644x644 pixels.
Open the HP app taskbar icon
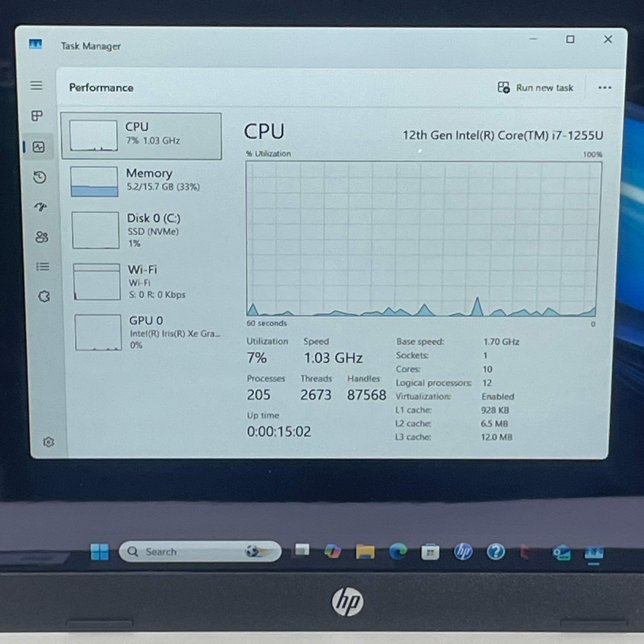(463, 551)
